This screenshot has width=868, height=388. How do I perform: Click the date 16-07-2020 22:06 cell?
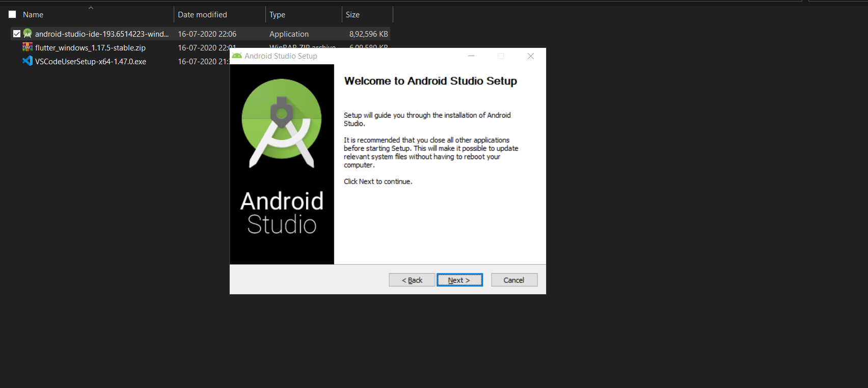coord(207,34)
